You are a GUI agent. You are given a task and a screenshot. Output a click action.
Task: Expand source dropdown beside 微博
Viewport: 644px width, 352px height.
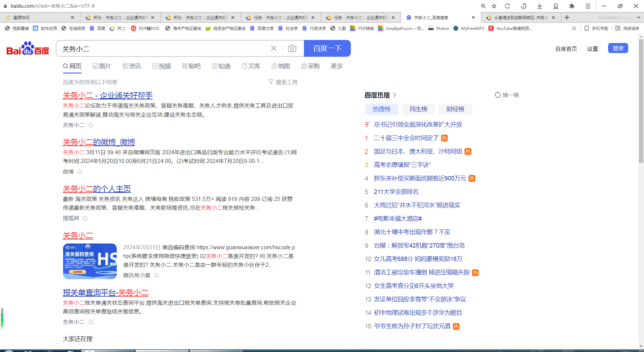pyautogui.click(x=80, y=172)
